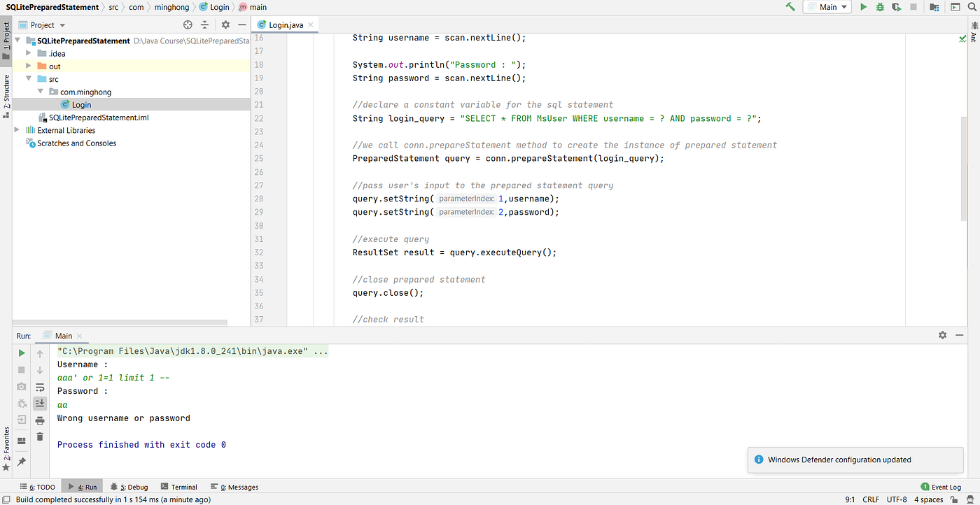Open the 6: TODO tool window tab
This screenshot has height=505, width=980.
[38, 487]
